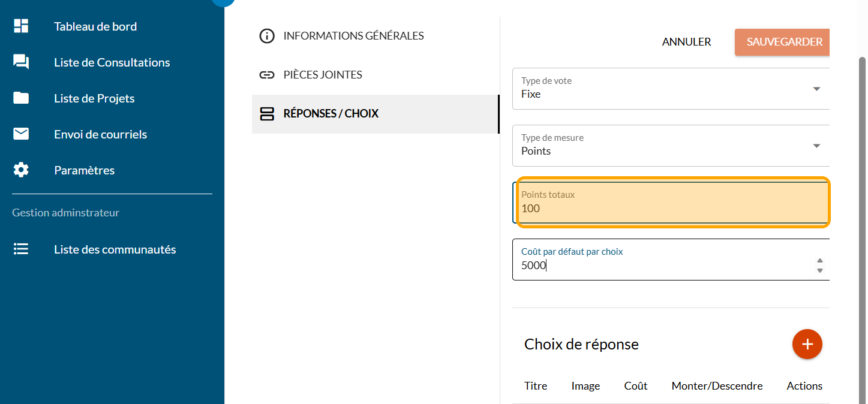
Task: Decrease Coût par défaut with down arrow
Action: (820, 270)
